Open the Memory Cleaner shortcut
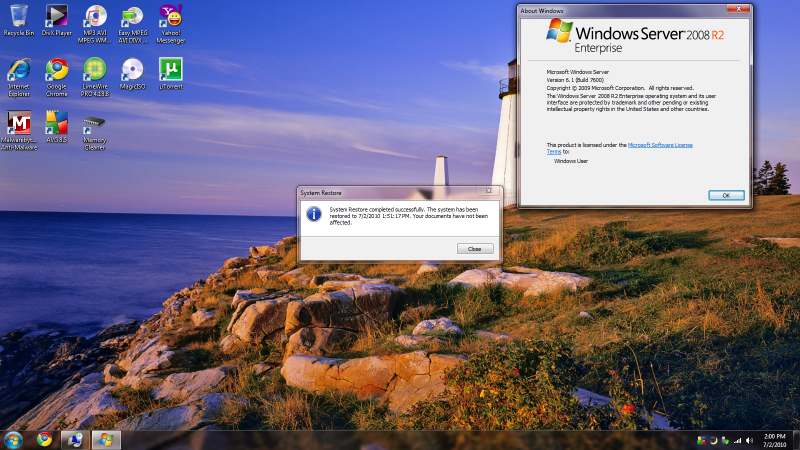Image resolution: width=800 pixels, height=450 pixels. click(95, 124)
